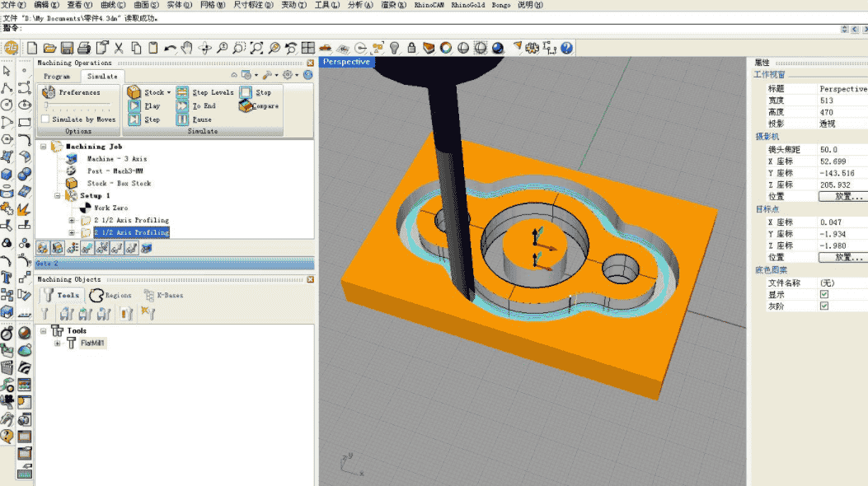Open the Stock dropdown arrow
Image resolution: width=868 pixels, height=486 pixels.
pyautogui.click(x=169, y=93)
